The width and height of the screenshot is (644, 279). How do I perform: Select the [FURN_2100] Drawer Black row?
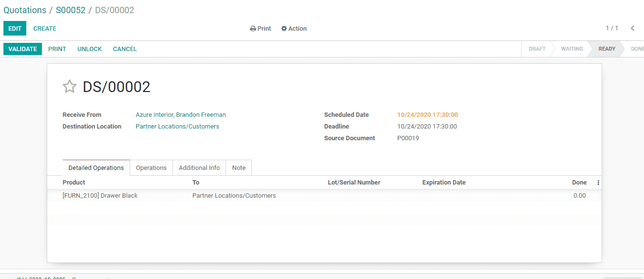click(x=324, y=196)
